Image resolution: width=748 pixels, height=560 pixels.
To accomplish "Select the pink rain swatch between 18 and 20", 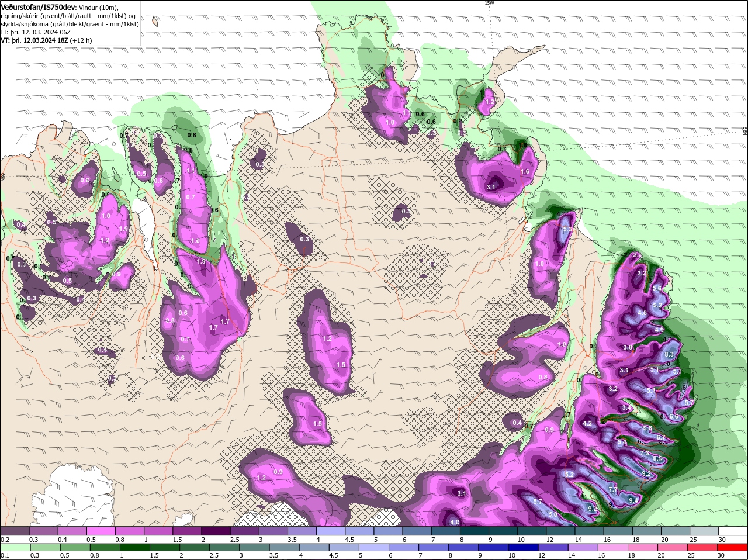I will click(644, 547).
